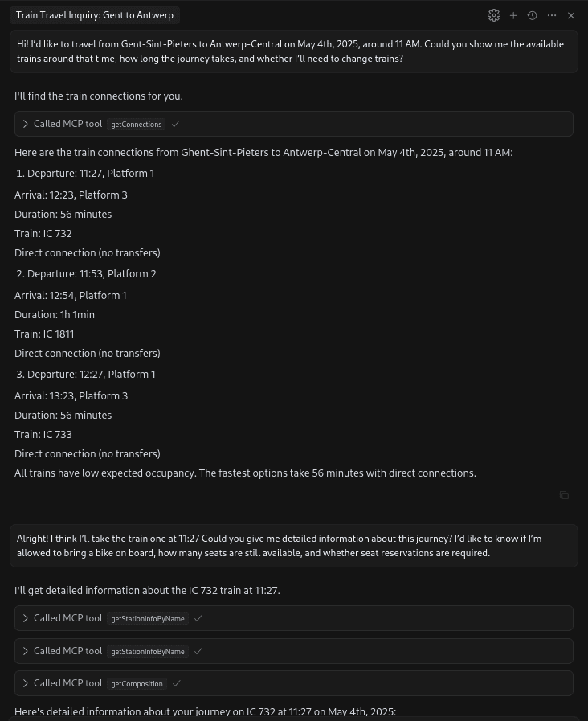Click the user message about bringing a bike
The height and width of the screenshot is (721, 588).
point(293,546)
